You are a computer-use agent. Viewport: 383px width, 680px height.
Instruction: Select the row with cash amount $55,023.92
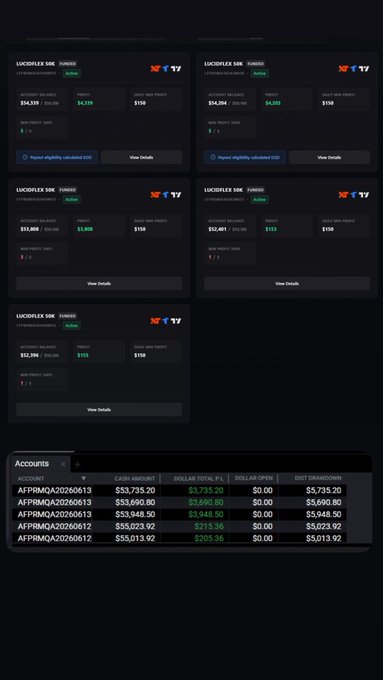click(x=179, y=526)
